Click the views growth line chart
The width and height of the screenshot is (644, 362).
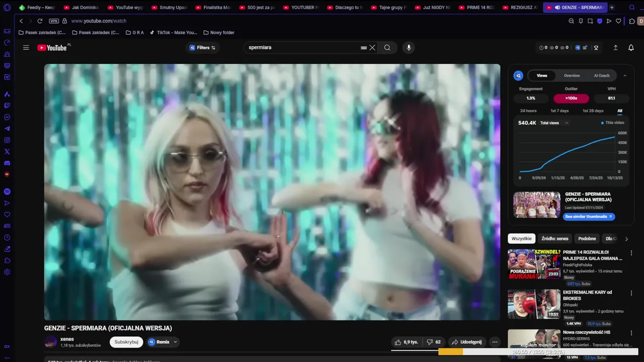click(x=568, y=153)
